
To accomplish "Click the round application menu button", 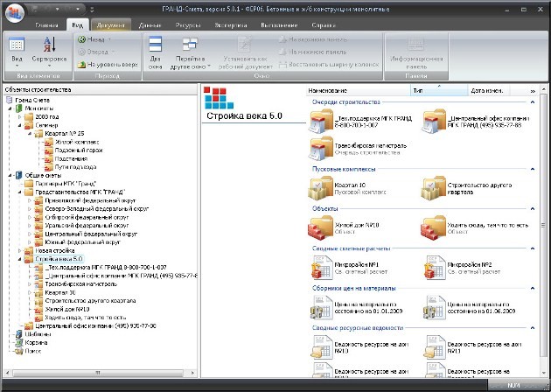I will (x=14, y=12).
